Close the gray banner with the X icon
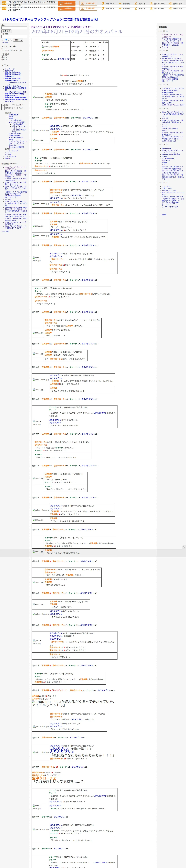 [x=184, y=548]
